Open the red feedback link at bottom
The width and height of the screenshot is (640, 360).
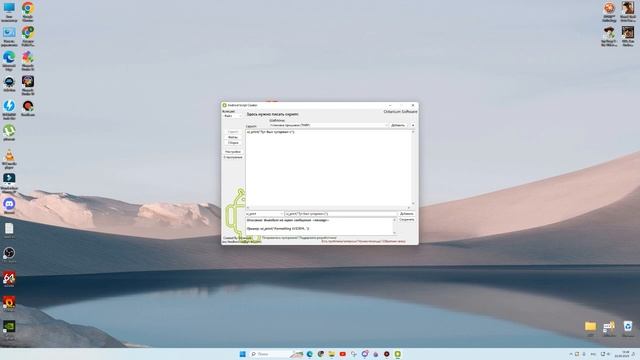tap(363, 241)
